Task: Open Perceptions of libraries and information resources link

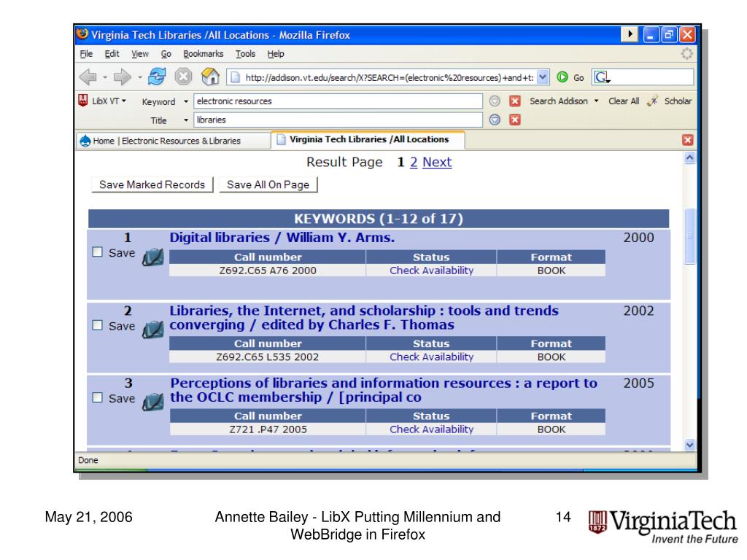Action: coord(384,390)
